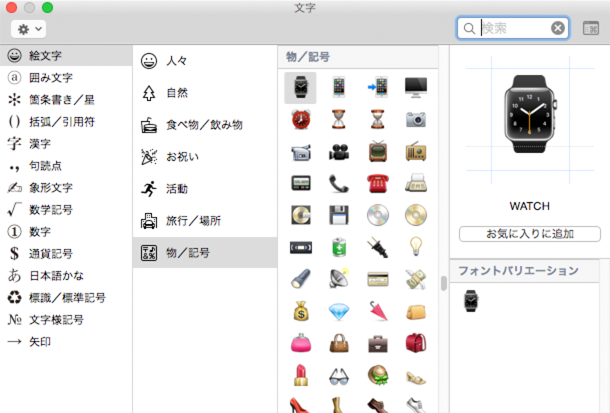Select 句読点 category

pyautogui.click(x=66, y=166)
